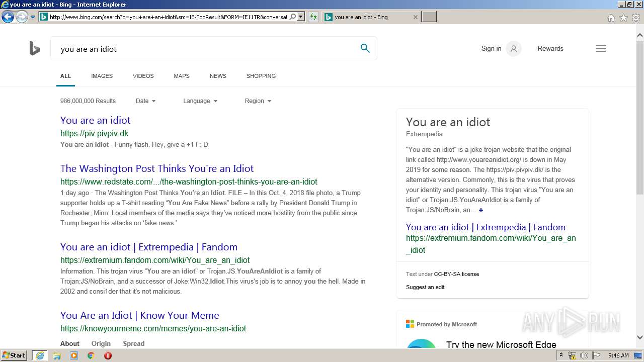Image resolution: width=644 pixels, height=362 pixels.
Task: Open IE Tools gear icon
Action: [636, 18]
